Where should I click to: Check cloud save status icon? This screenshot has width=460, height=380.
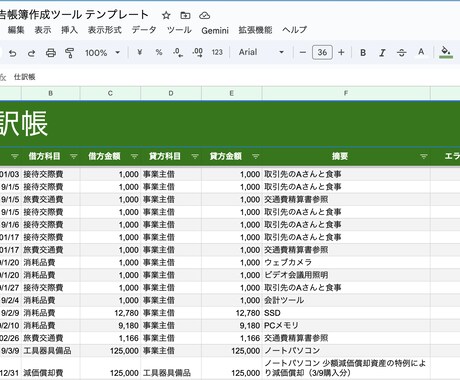click(x=204, y=15)
